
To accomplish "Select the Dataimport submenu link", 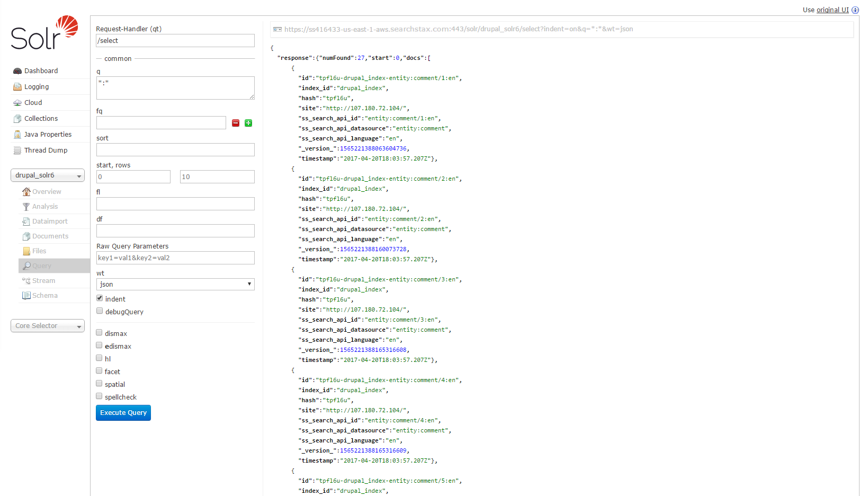I will 54,222.
